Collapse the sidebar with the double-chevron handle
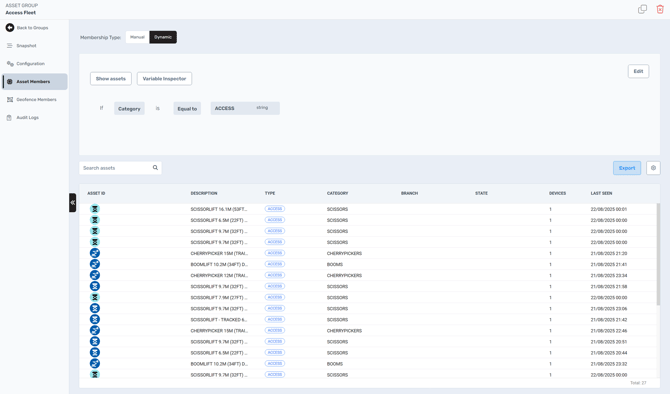 [x=73, y=203]
